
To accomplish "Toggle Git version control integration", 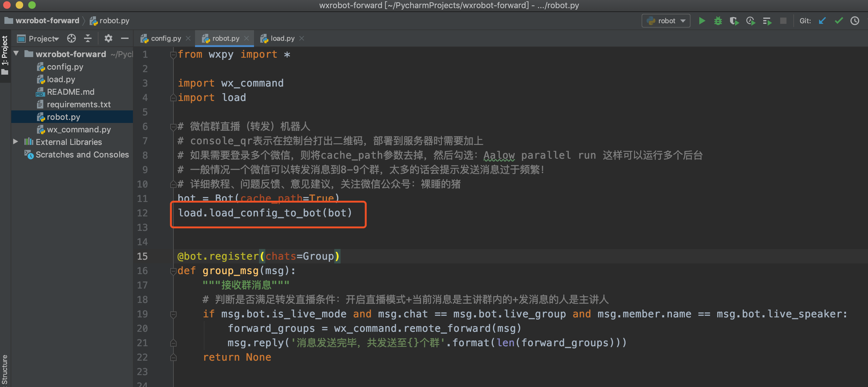I will (x=806, y=22).
